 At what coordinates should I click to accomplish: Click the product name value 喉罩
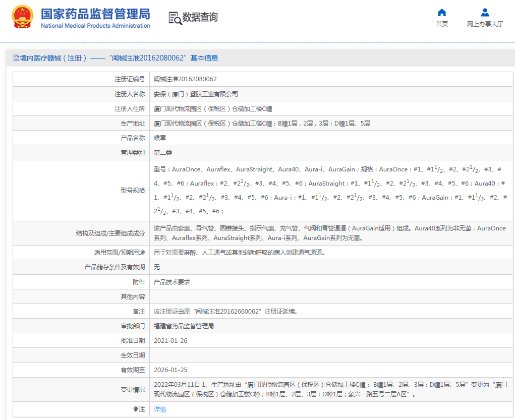click(160, 138)
